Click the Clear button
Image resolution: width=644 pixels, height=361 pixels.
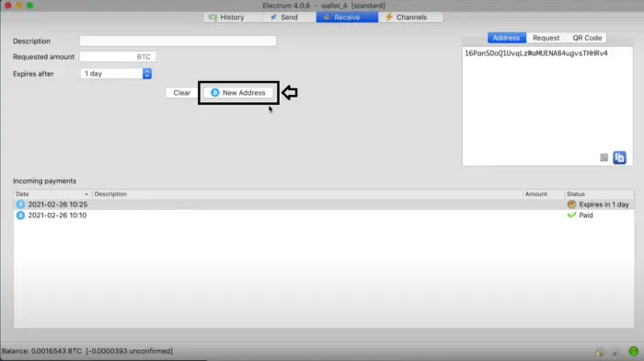181,93
